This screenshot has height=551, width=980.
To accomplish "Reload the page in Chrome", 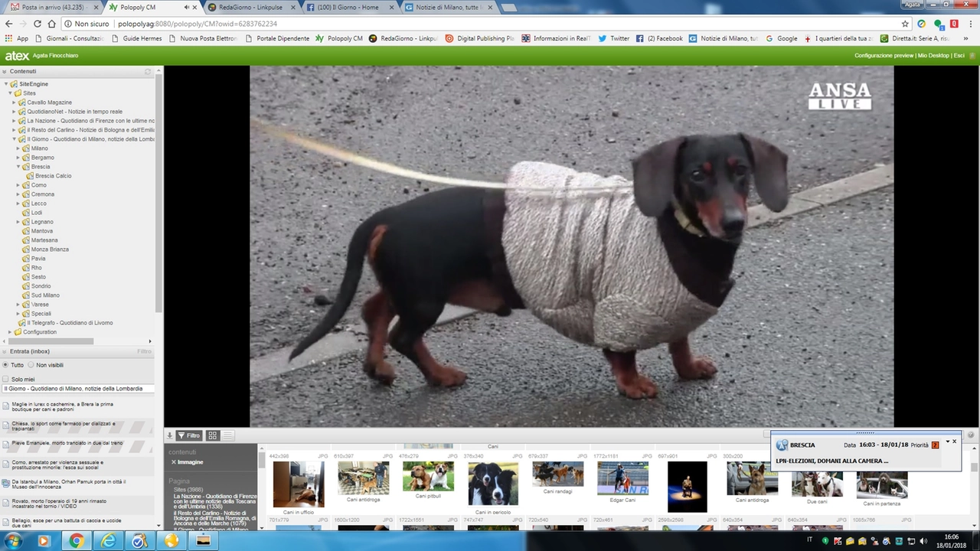I will 37,24.
